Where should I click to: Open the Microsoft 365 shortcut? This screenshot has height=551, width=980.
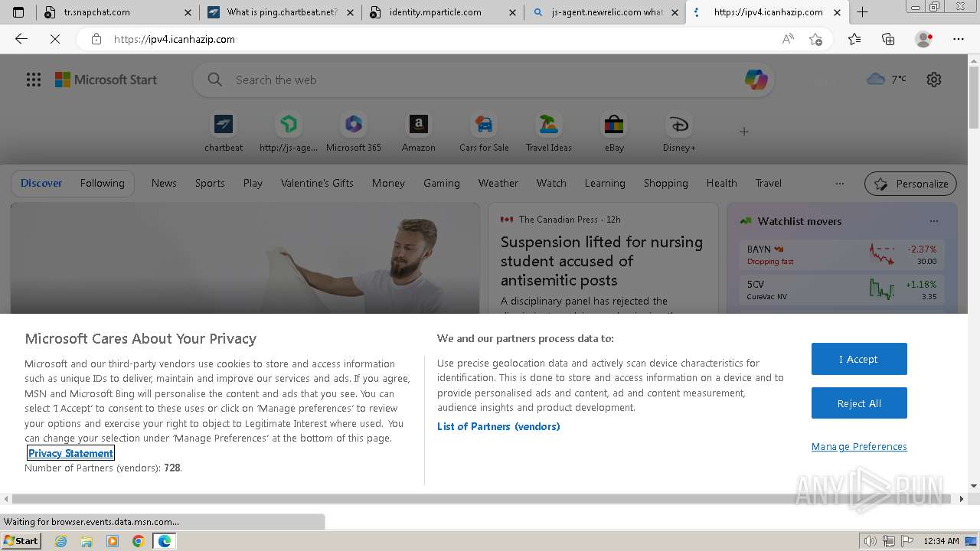click(x=354, y=132)
